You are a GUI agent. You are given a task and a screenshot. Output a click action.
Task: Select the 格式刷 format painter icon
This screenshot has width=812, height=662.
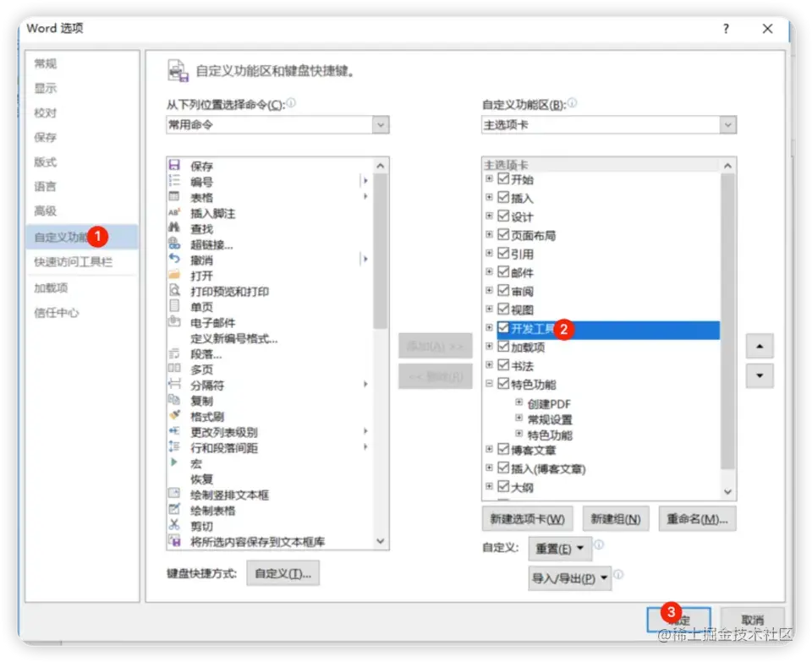click(x=174, y=415)
